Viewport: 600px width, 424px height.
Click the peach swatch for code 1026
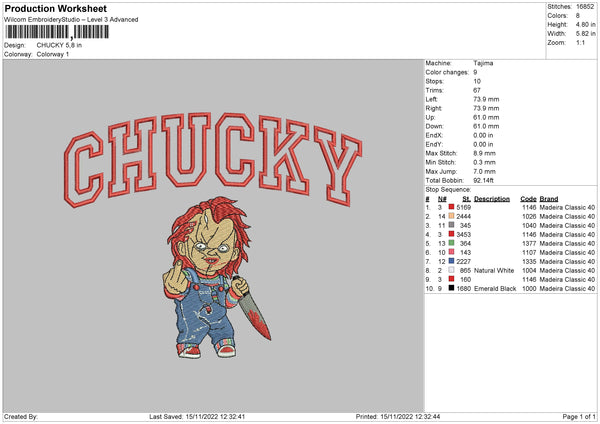point(451,216)
